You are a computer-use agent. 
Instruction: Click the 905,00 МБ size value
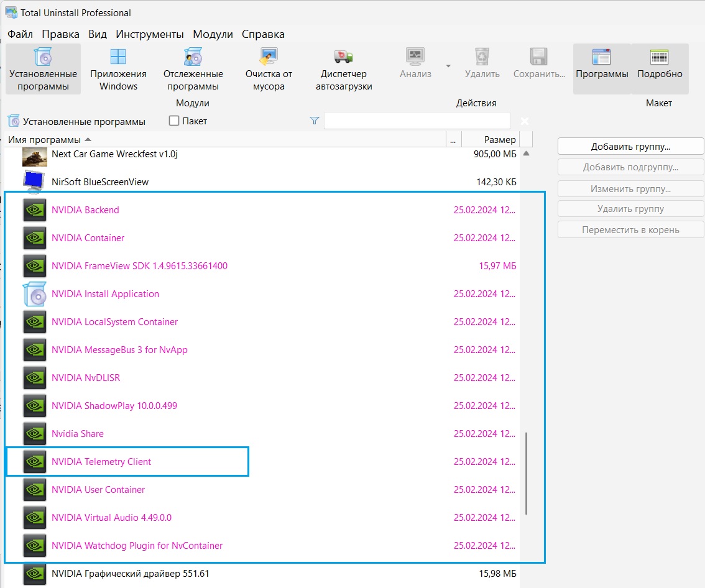coord(495,154)
